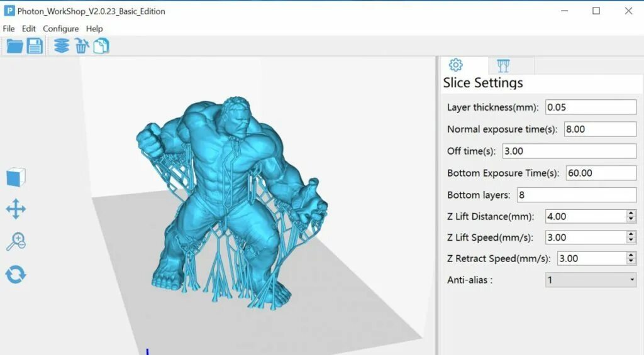Activate the move arrows tool
The image size is (644, 355).
pos(16,209)
